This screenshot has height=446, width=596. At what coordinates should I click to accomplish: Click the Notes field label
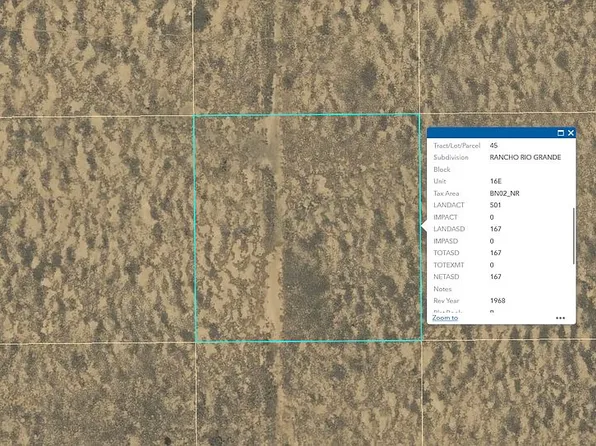[x=442, y=289]
